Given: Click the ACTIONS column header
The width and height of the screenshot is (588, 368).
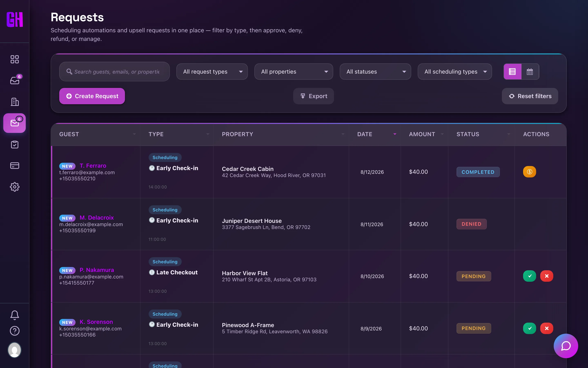Looking at the screenshot, I should pos(536,134).
